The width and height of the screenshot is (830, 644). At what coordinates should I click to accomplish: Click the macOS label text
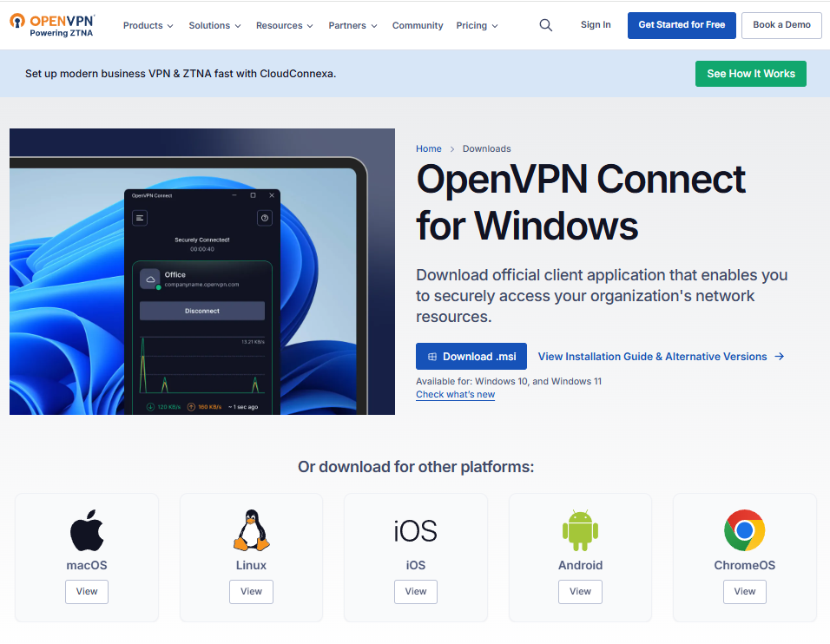(87, 565)
